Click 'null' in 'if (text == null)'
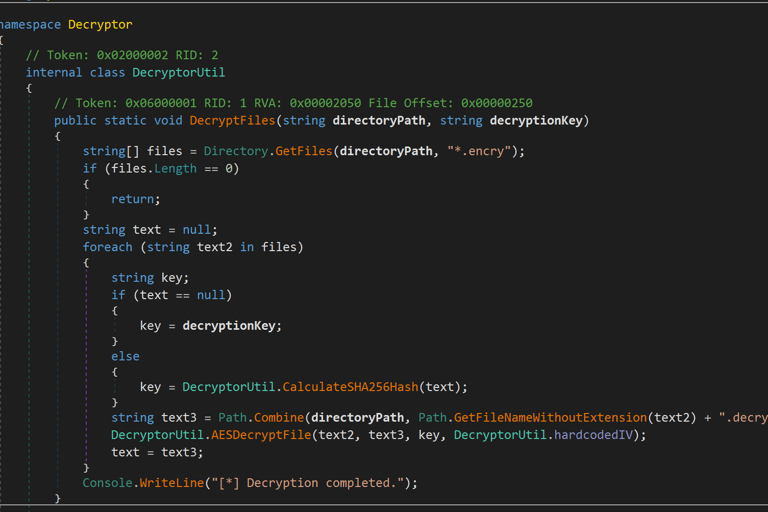This screenshot has width=768, height=512. pos(211,295)
